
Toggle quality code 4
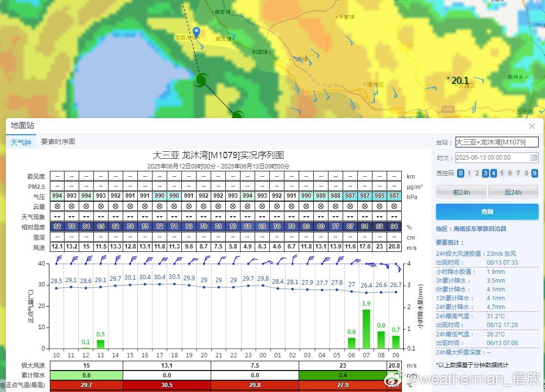[x=494, y=173]
